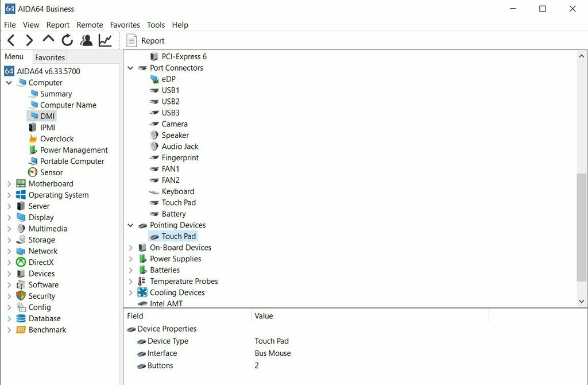Collapse the Port Connectors group
The width and height of the screenshot is (588, 385).
[x=130, y=68]
